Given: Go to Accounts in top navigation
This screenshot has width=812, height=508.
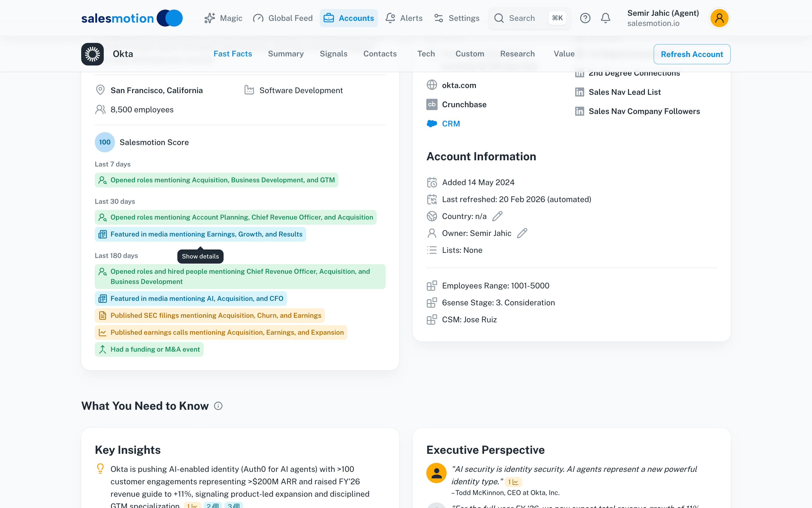Looking at the screenshot, I should pos(348,18).
